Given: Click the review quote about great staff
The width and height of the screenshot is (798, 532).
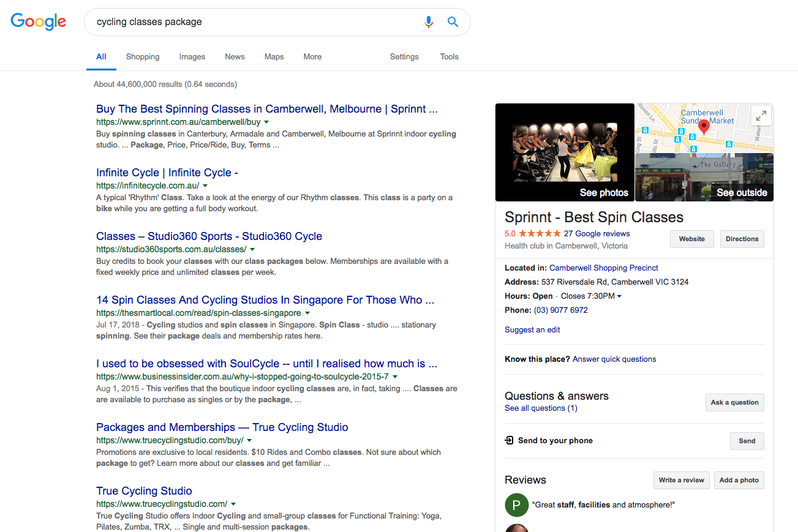Looking at the screenshot, I should pyautogui.click(x=604, y=505).
